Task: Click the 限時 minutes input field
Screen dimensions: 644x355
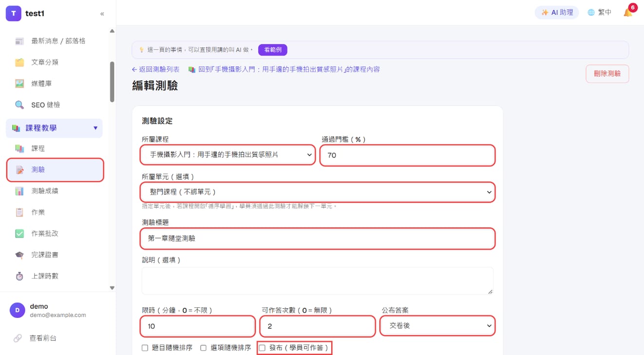Action: [198, 326]
